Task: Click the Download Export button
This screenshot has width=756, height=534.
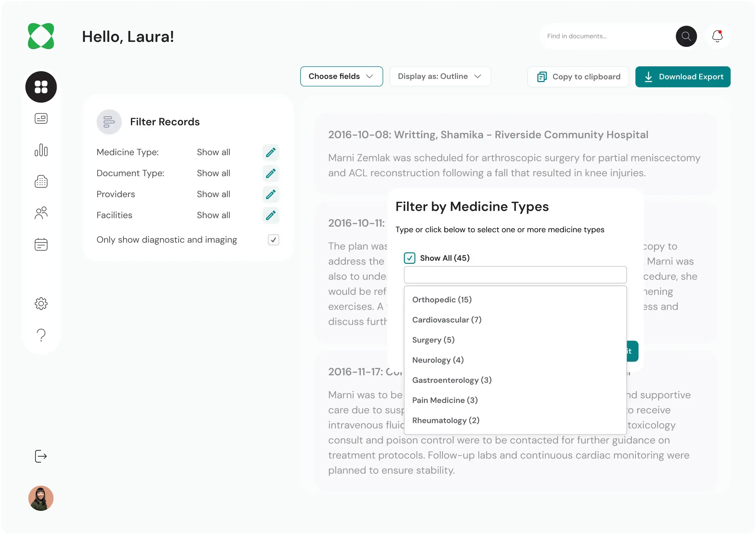Action: (x=683, y=77)
